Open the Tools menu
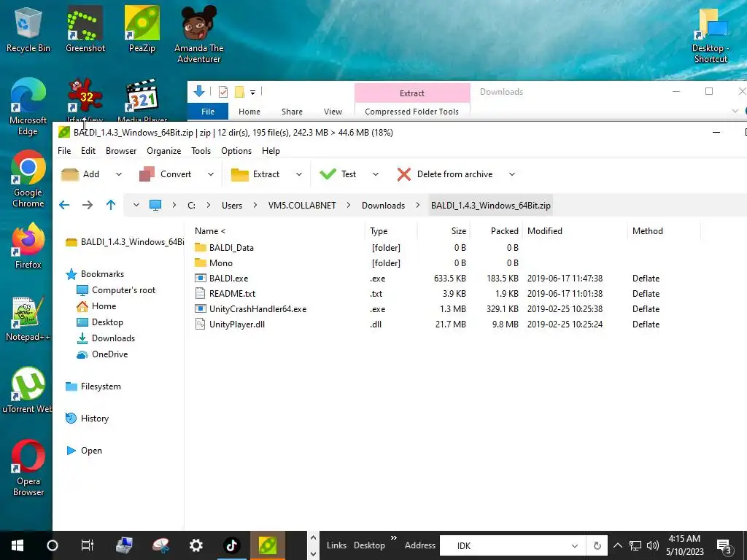This screenshot has height=560, width=747. coord(201,151)
